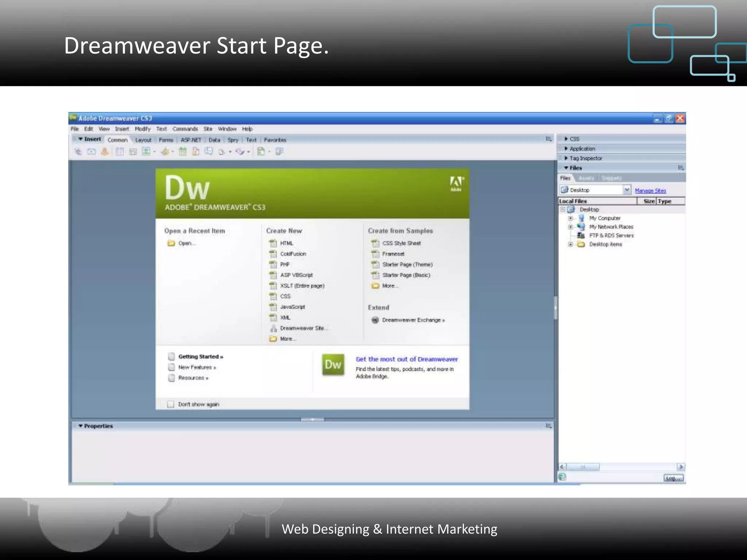Viewport: 747px width, 560px height.
Task: Click the Tag Chooser icon
Action: [x=279, y=151]
